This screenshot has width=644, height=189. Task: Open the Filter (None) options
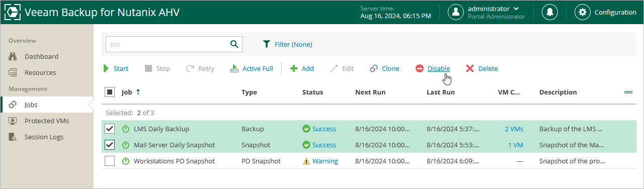click(287, 44)
